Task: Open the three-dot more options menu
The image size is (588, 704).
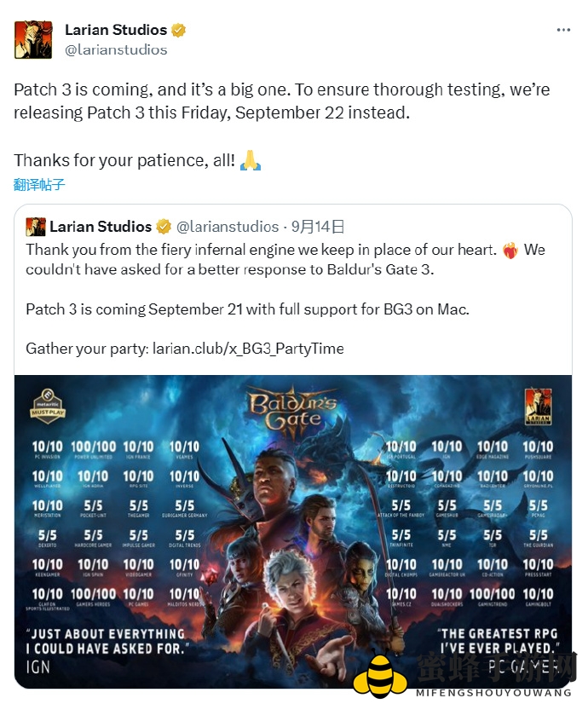Action: (563, 30)
